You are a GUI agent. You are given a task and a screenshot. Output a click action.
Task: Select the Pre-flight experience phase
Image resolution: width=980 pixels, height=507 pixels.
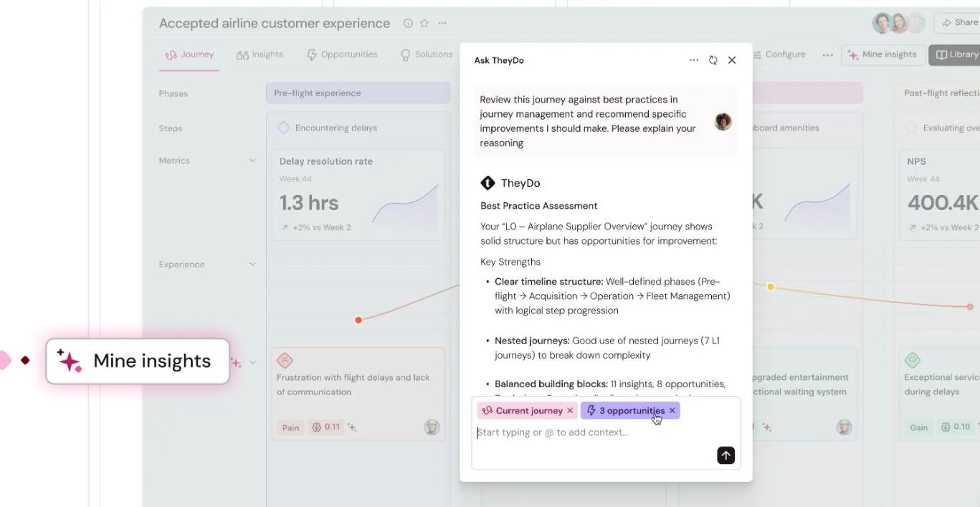point(358,93)
